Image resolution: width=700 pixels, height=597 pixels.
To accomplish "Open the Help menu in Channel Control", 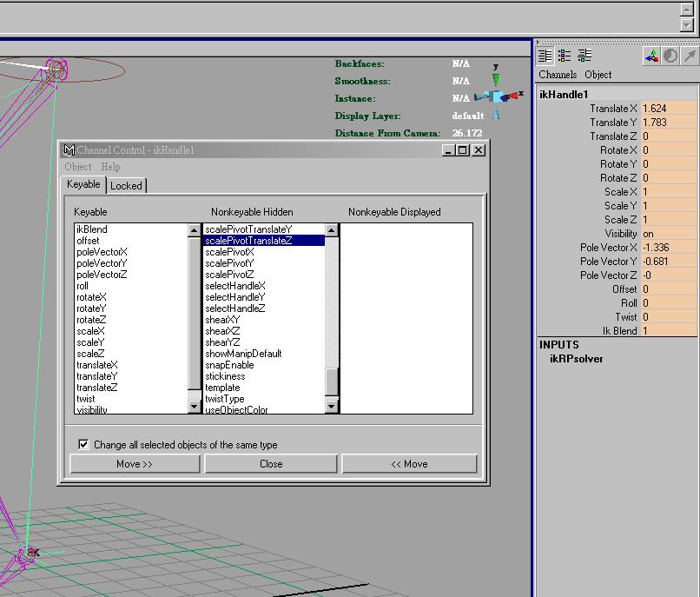I will coord(110,167).
